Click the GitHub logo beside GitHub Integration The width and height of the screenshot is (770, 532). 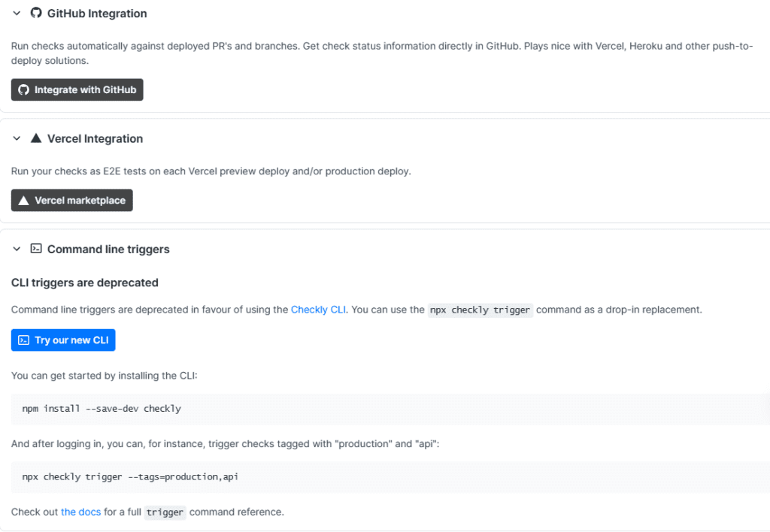[36, 13]
